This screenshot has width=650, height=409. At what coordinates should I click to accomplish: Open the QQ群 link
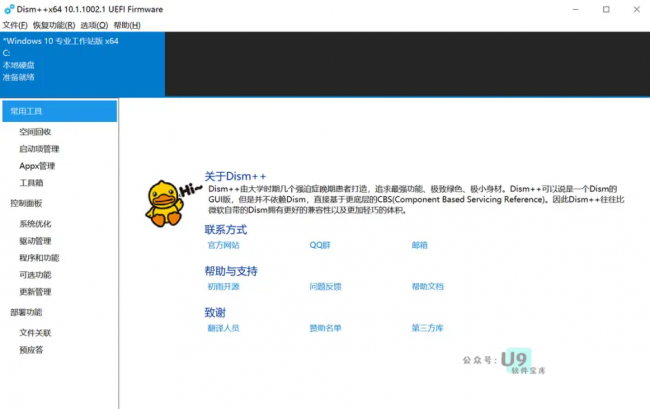(320, 245)
